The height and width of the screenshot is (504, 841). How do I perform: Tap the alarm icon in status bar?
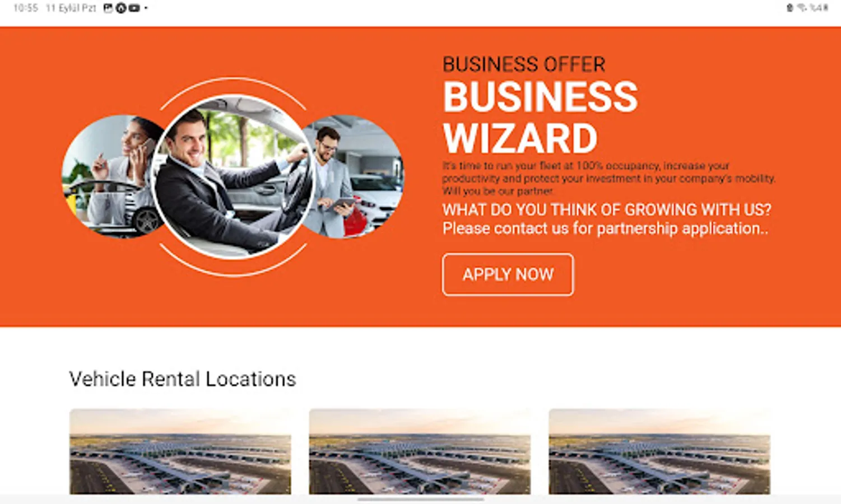click(790, 8)
